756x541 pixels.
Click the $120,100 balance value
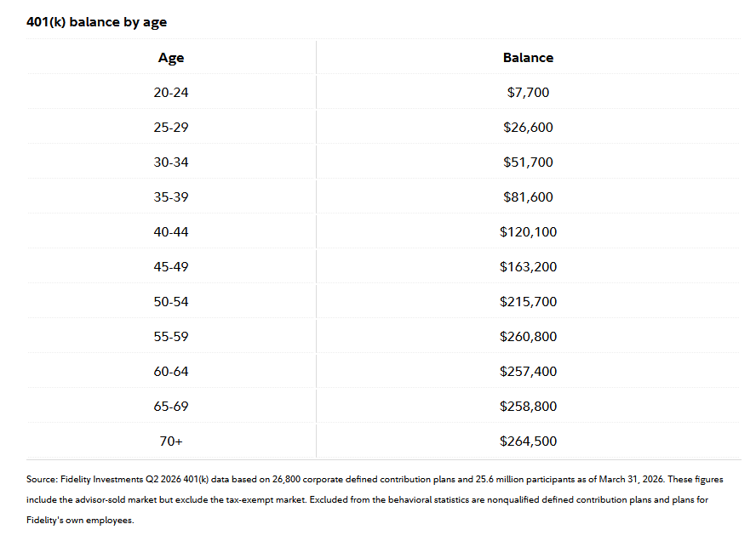pyautogui.click(x=528, y=232)
